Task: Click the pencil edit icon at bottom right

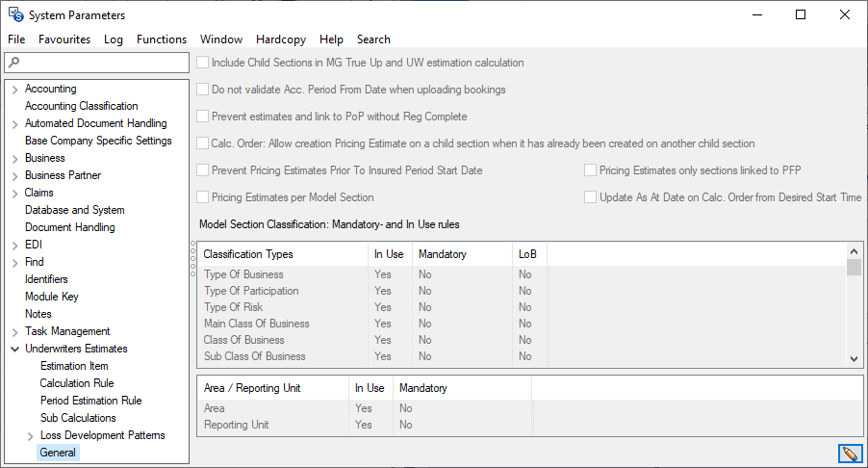Action: coord(850,454)
